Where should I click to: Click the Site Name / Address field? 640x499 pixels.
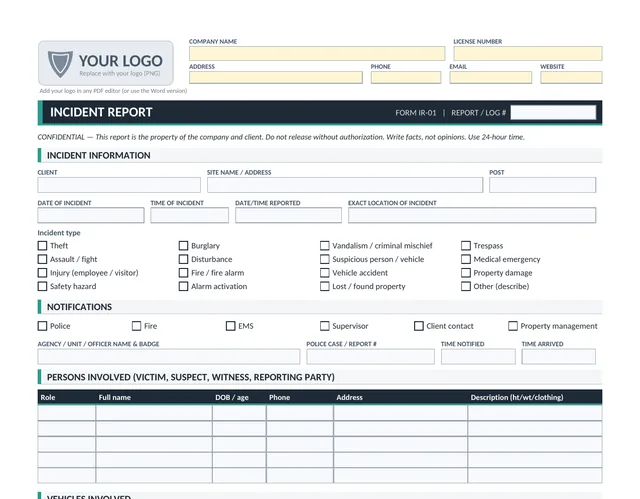345,185
